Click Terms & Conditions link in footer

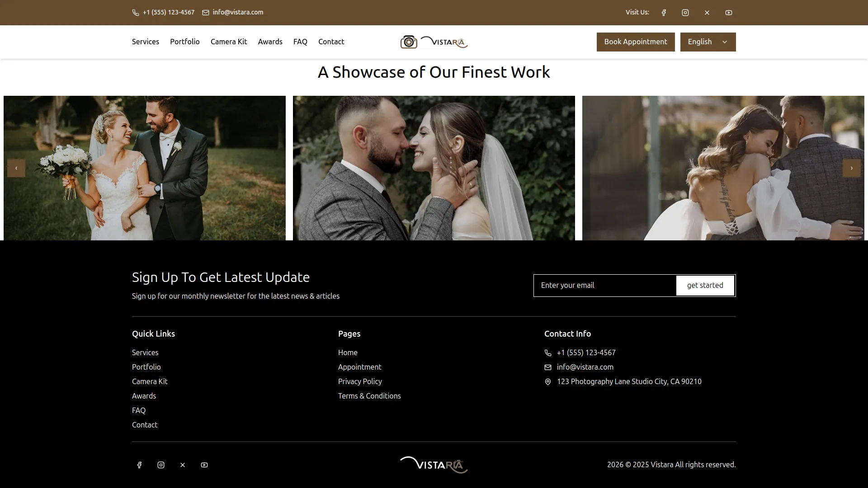point(369,396)
